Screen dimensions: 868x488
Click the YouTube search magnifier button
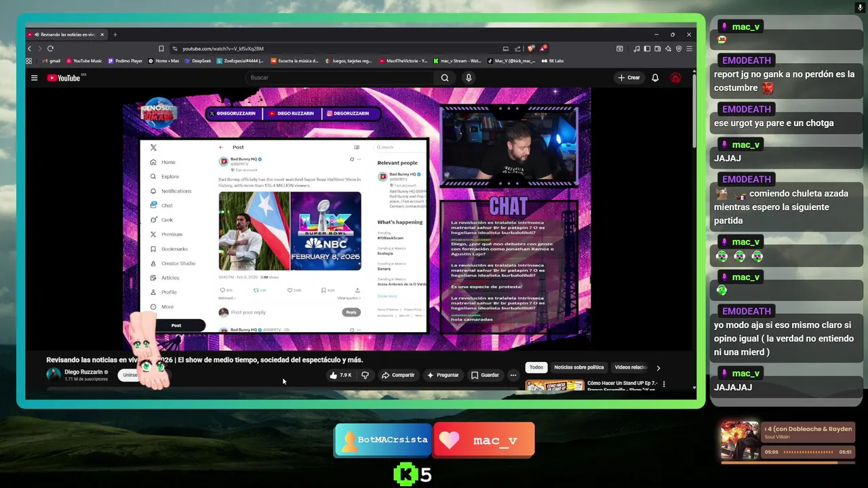(445, 78)
